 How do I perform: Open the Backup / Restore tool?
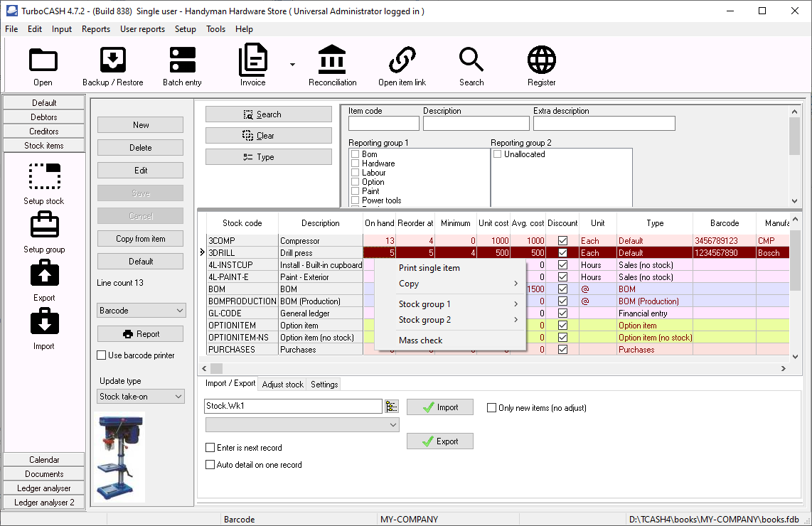coord(112,64)
